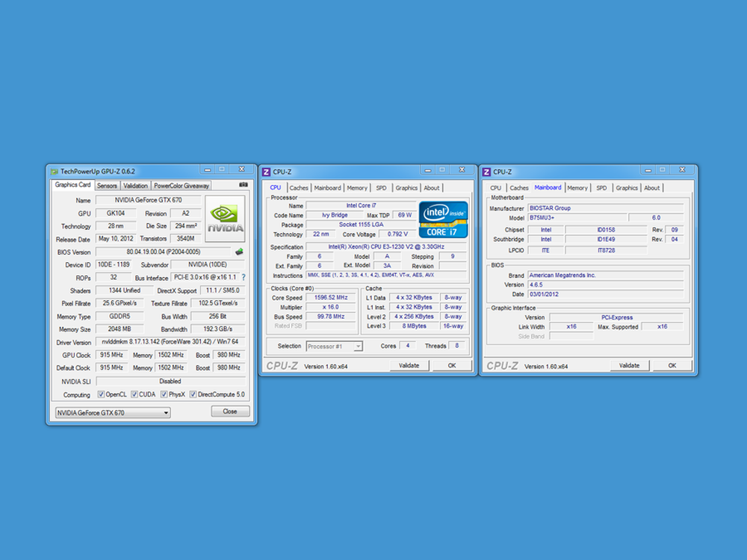Click the GPU-Z title bar app icon
747x560 pixels.
55,172
